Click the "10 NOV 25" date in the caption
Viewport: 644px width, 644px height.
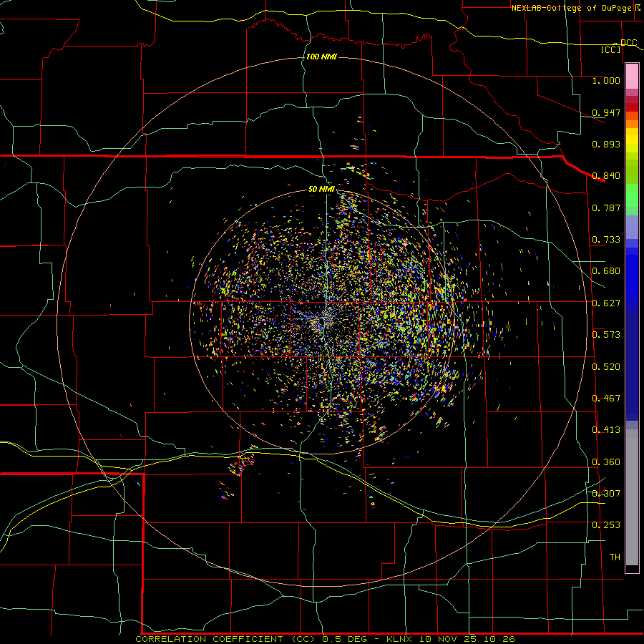pyautogui.click(x=448, y=639)
